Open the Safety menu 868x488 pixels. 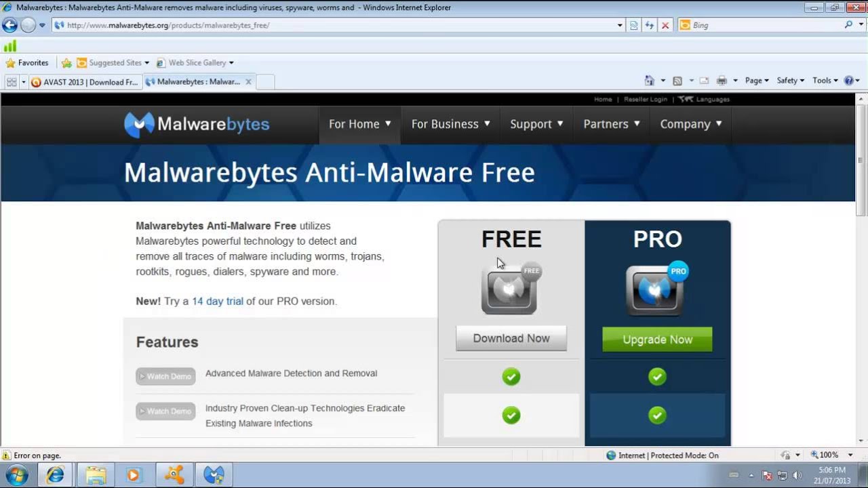click(x=790, y=81)
